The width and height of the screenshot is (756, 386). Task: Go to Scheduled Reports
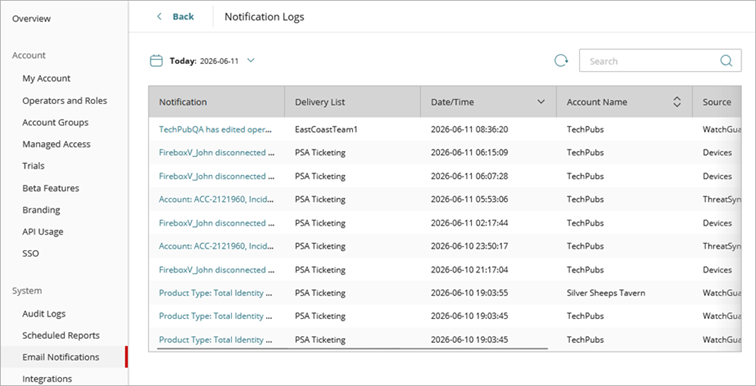(61, 335)
